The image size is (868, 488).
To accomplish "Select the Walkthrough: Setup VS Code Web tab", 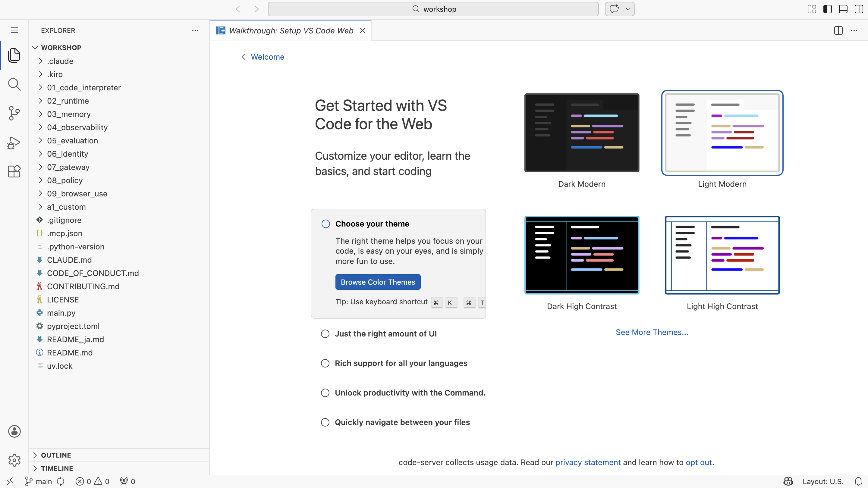I will click(291, 31).
